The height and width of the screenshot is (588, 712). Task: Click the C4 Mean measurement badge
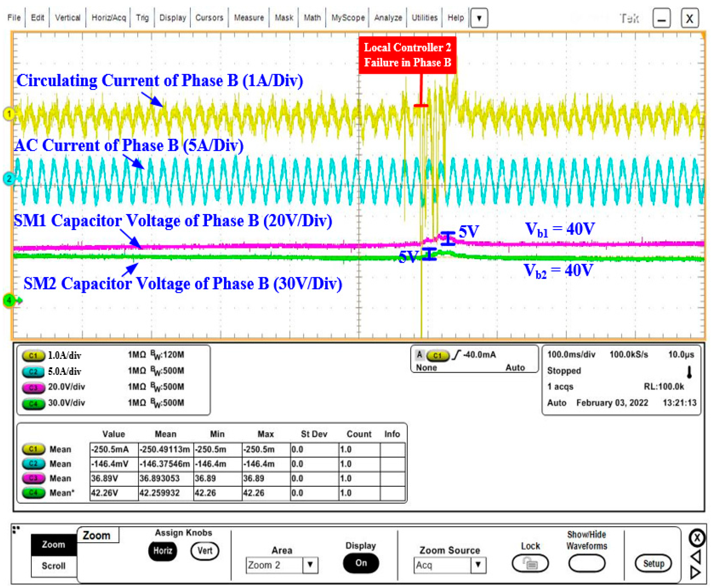pyautogui.click(x=33, y=492)
